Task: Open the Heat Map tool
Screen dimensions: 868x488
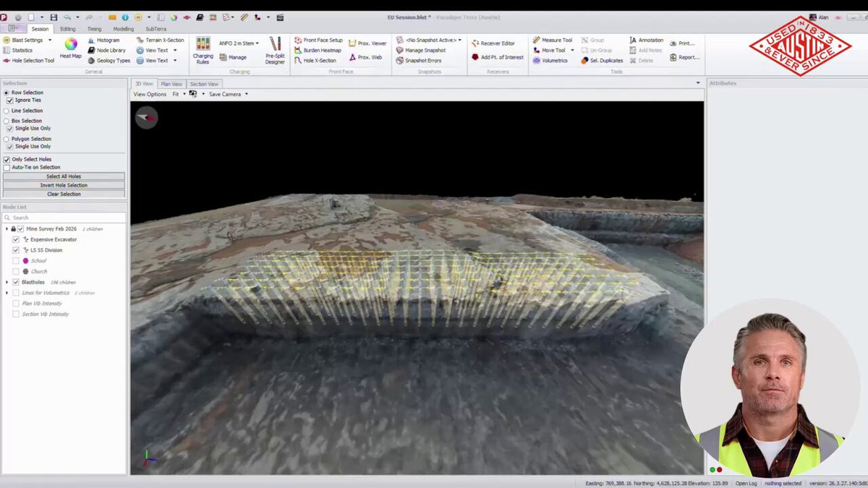Action: click(70, 48)
